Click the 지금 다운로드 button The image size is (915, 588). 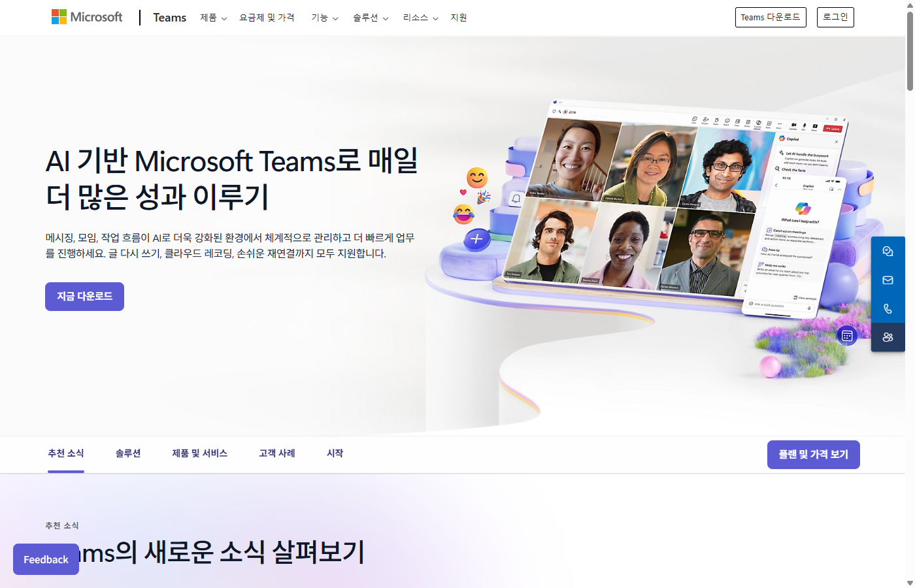pos(84,296)
